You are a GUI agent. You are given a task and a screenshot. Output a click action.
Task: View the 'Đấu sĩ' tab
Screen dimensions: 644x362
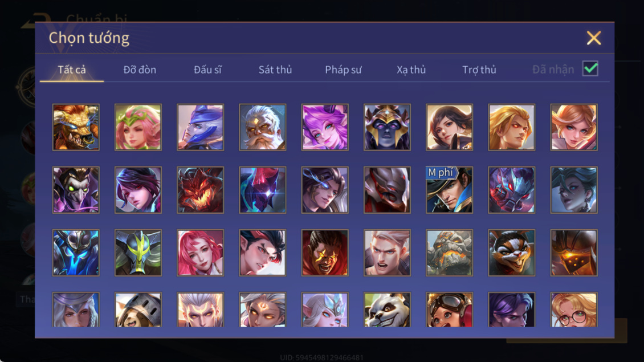(x=207, y=70)
